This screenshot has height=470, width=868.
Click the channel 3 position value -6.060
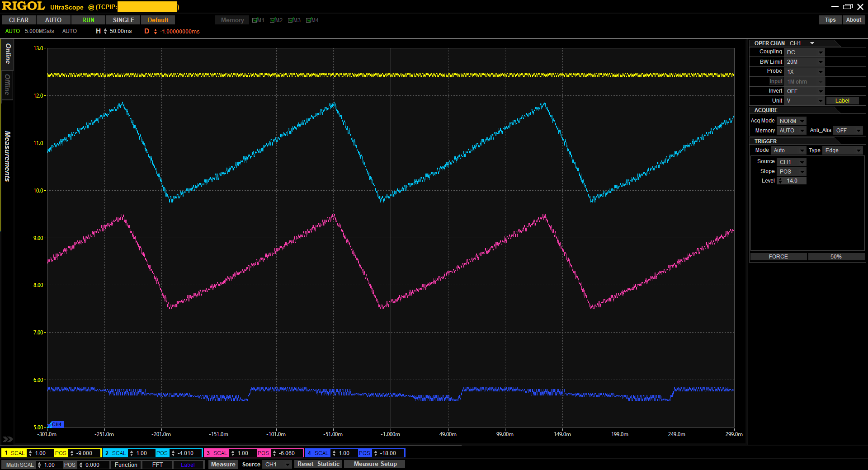[x=287, y=453]
